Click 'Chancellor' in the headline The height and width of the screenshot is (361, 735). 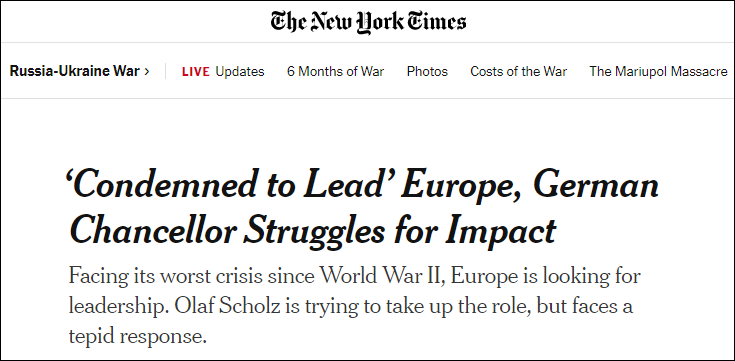[x=154, y=230]
